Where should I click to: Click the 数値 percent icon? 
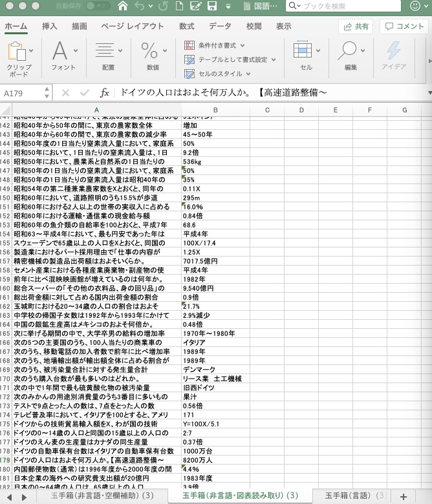pos(149,51)
